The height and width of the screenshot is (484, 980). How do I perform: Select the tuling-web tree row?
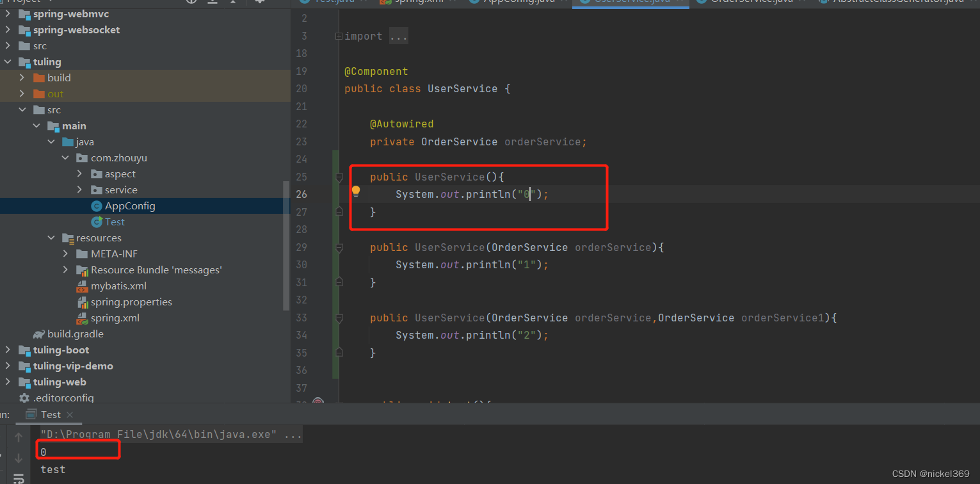coord(145,382)
